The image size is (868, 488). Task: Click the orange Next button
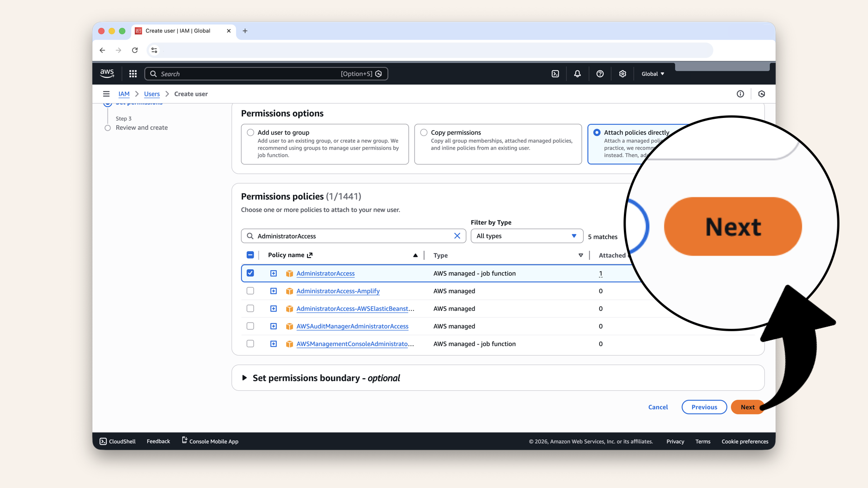point(747,407)
